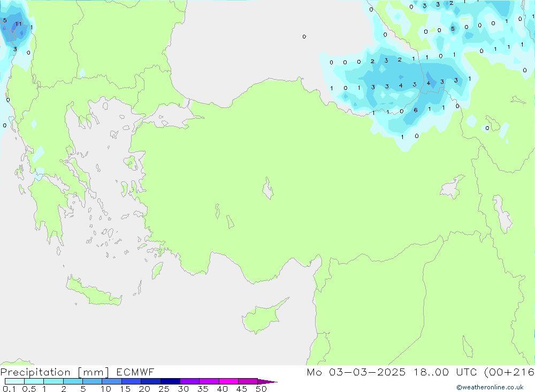The image size is (535, 392).
Task: Click the "10" legend scale label
Action: click(x=106, y=389)
